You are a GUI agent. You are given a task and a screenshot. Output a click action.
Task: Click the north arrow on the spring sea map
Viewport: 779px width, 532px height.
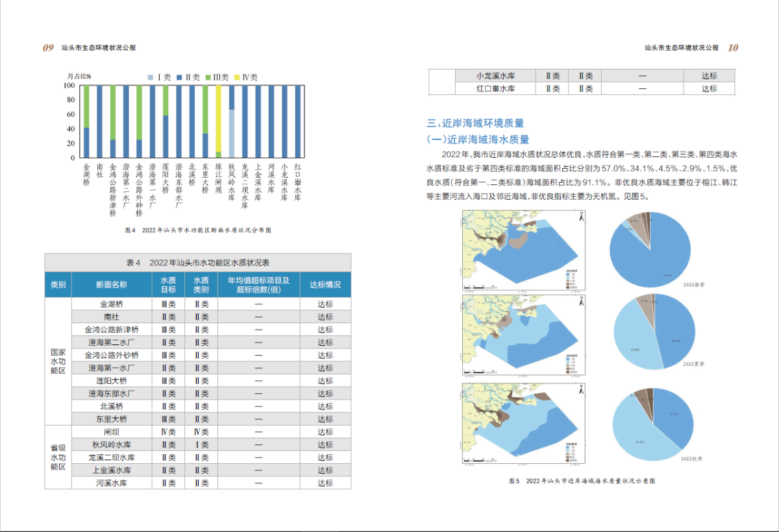(x=582, y=217)
